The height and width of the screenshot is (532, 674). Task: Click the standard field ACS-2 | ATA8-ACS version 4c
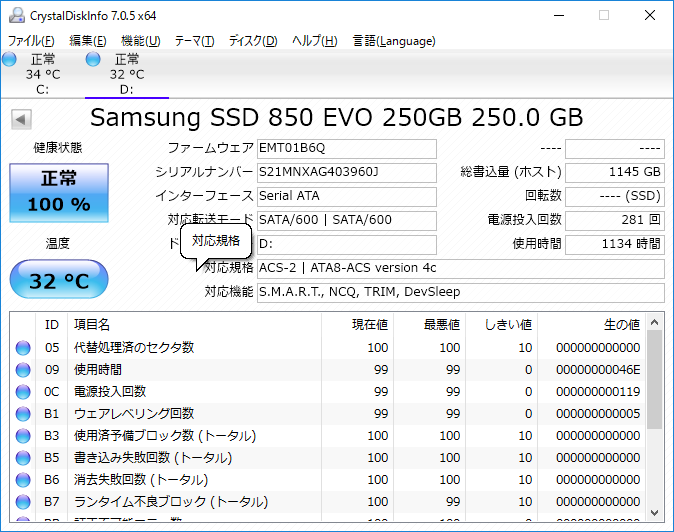[x=461, y=269]
